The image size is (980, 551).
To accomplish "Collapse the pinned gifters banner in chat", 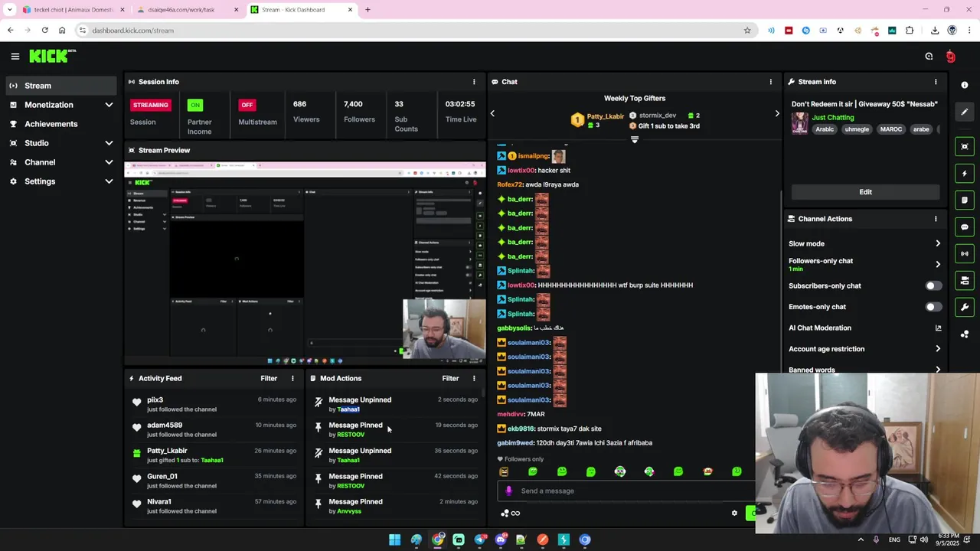I will pyautogui.click(x=634, y=139).
